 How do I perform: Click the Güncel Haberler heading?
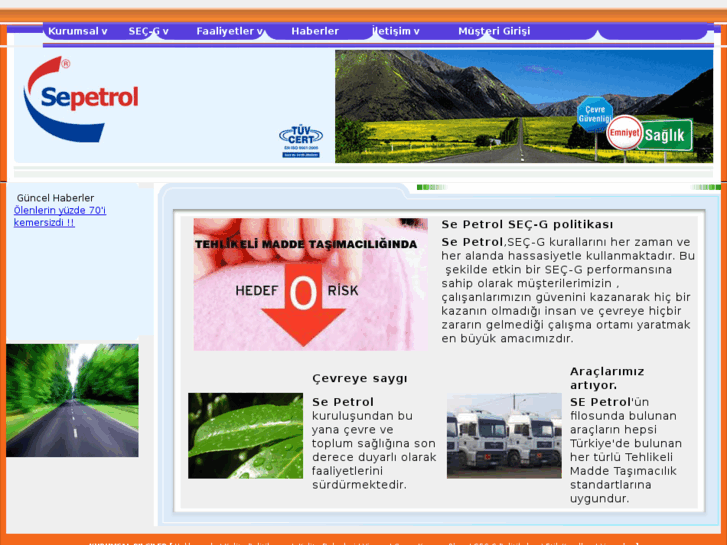coord(55,198)
